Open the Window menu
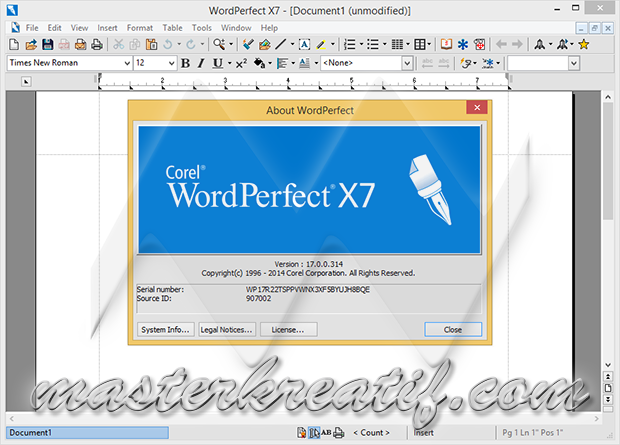Viewport: 620px width, 445px height. [236, 28]
